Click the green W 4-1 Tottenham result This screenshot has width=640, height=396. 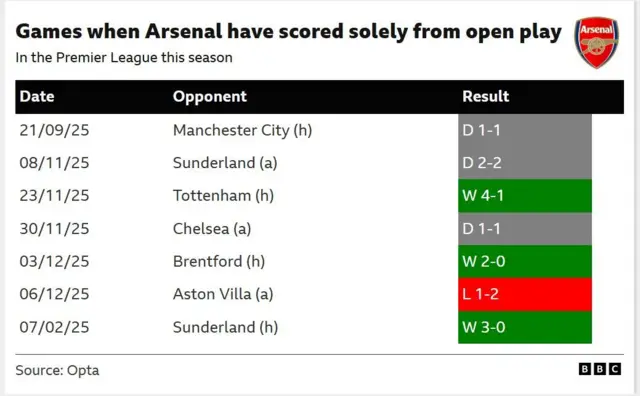525,196
